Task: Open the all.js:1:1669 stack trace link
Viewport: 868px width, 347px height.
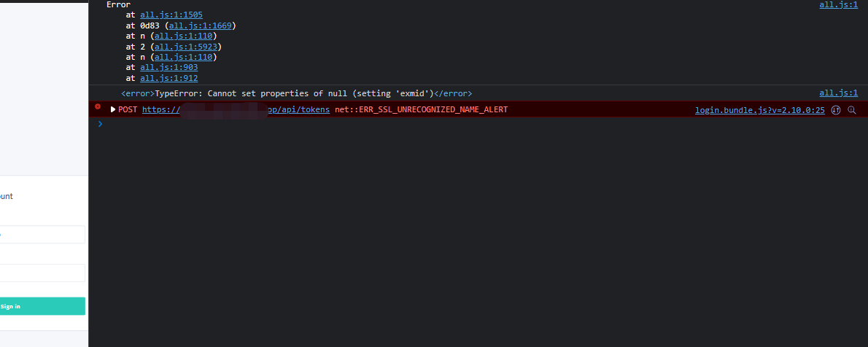Action: click(x=201, y=26)
